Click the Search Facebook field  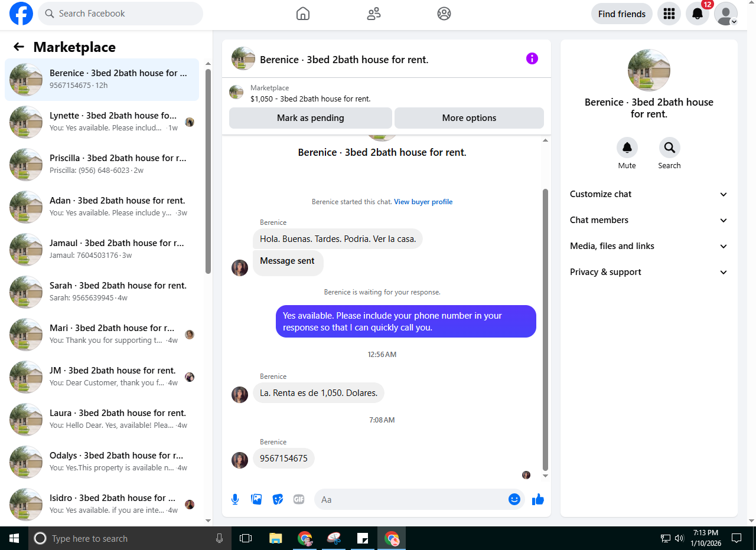120,14
